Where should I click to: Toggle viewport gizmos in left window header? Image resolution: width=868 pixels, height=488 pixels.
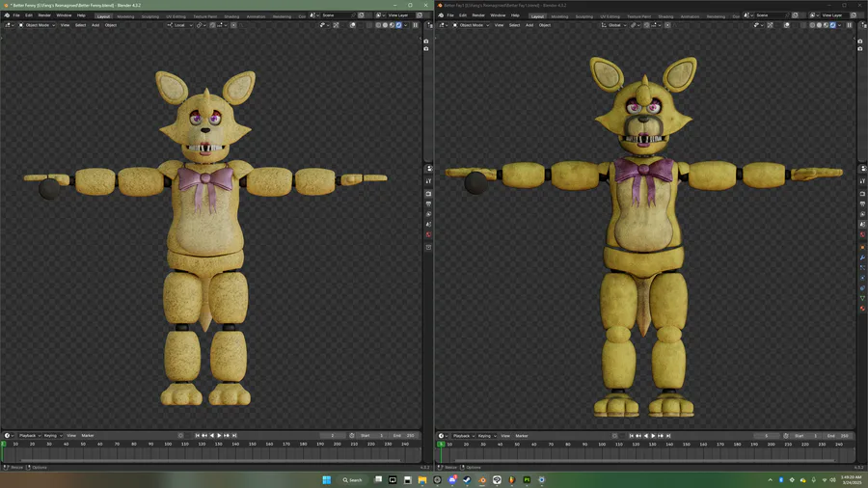pyautogui.click(x=336, y=25)
